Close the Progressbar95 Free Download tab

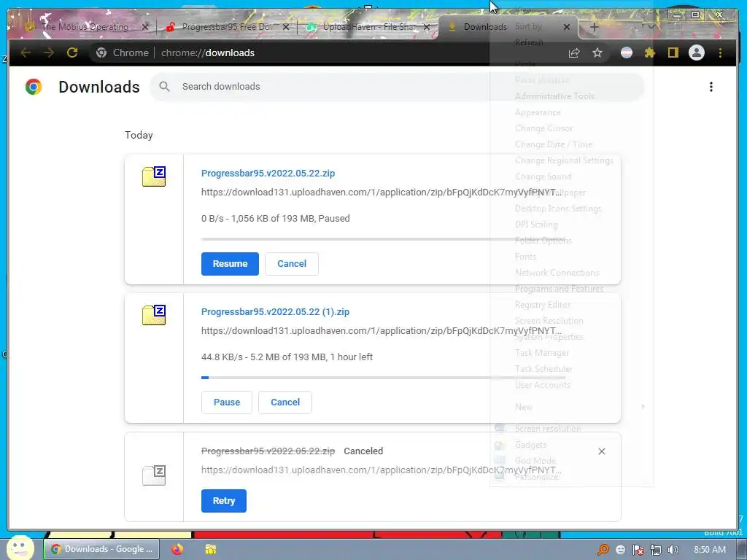[x=286, y=27]
